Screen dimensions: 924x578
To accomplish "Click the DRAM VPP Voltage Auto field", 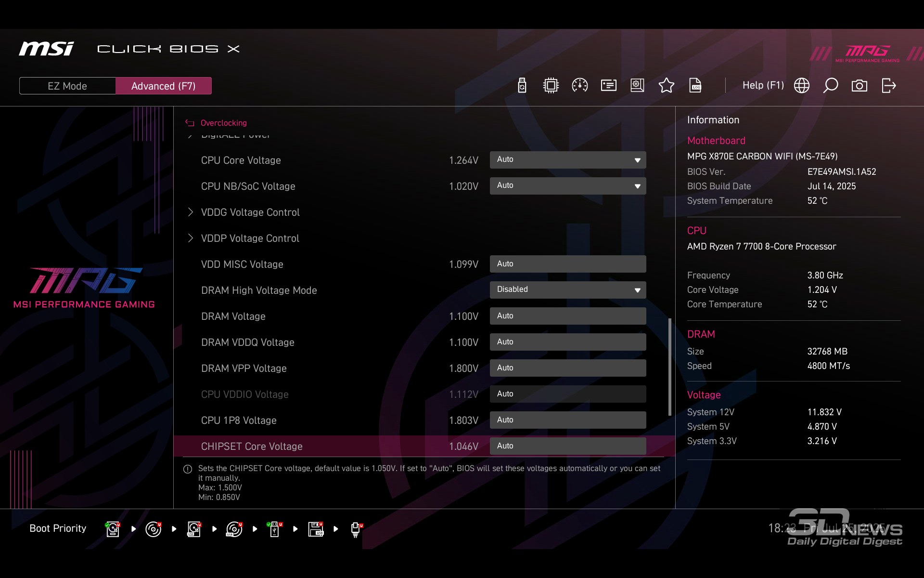I will (568, 368).
